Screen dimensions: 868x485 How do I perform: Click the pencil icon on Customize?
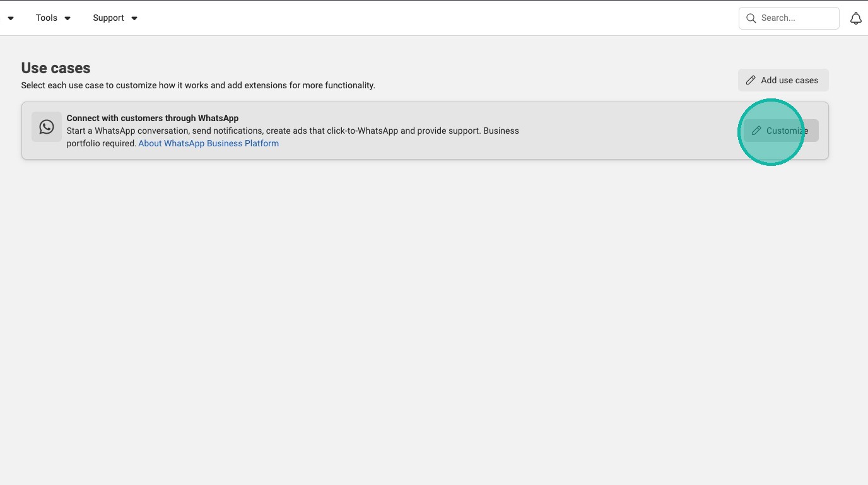[x=756, y=131]
